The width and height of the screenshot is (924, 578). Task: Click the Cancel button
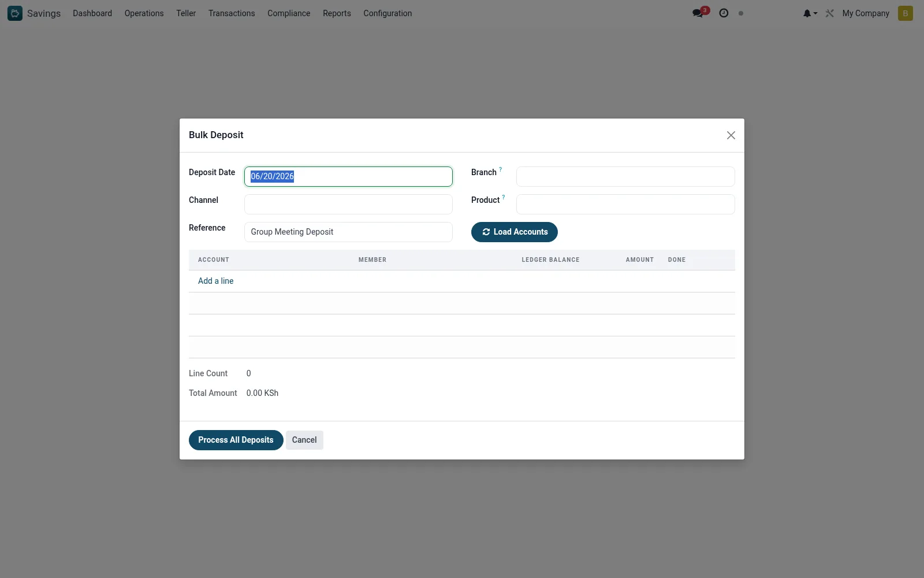(x=304, y=440)
